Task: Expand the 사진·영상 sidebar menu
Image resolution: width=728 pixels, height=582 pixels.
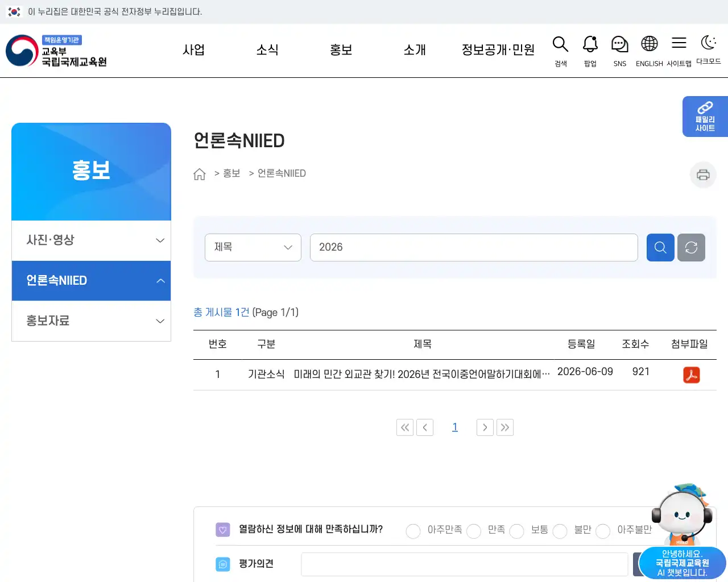Action: pos(91,240)
